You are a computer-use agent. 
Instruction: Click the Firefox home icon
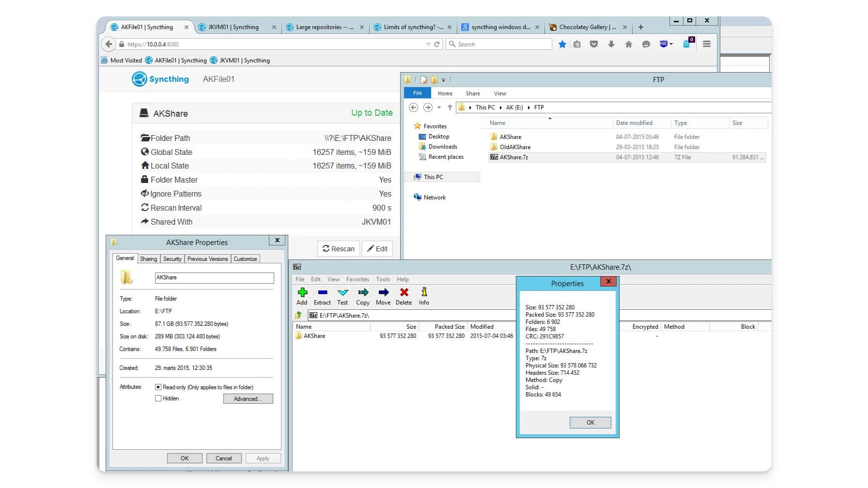pyautogui.click(x=629, y=44)
